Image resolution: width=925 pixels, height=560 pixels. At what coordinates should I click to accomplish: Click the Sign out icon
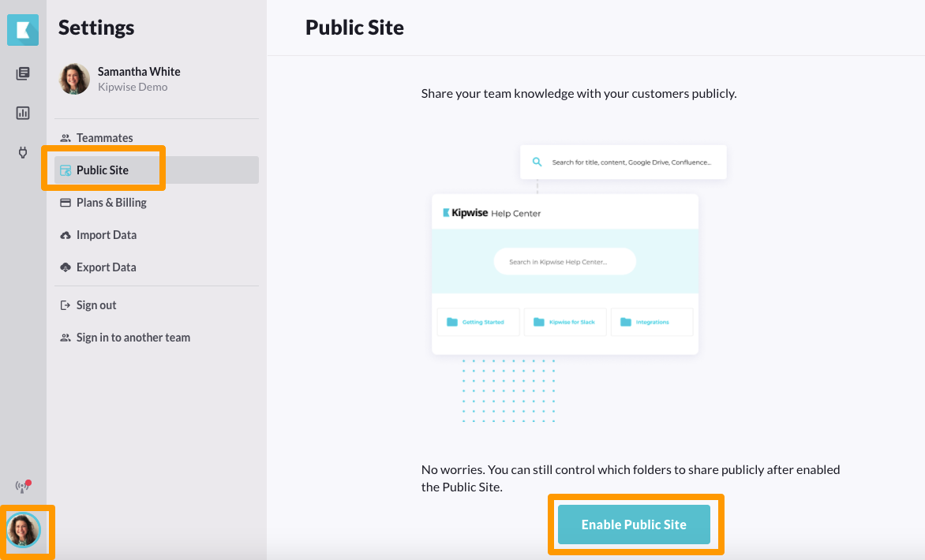(x=65, y=304)
